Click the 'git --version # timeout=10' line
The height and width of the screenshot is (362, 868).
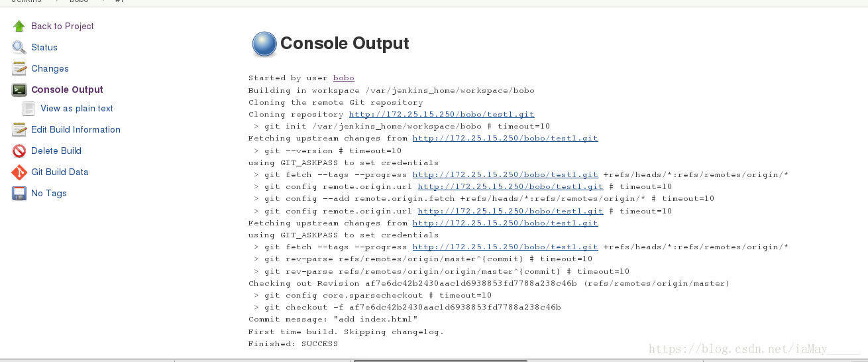tap(327, 151)
